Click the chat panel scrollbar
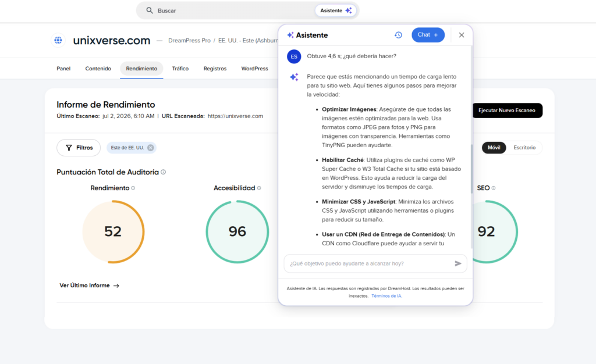Viewport: 596px width, 364px height. (x=471, y=169)
